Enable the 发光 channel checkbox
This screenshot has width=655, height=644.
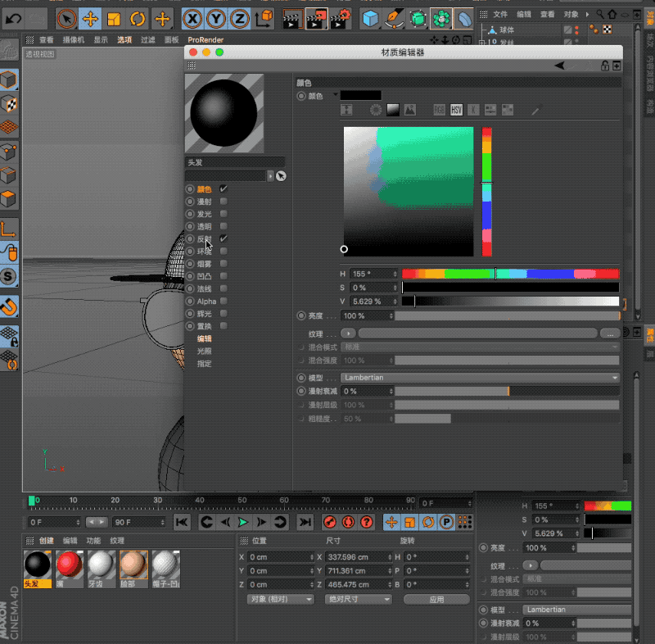pyautogui.click(x=224, y=214)
